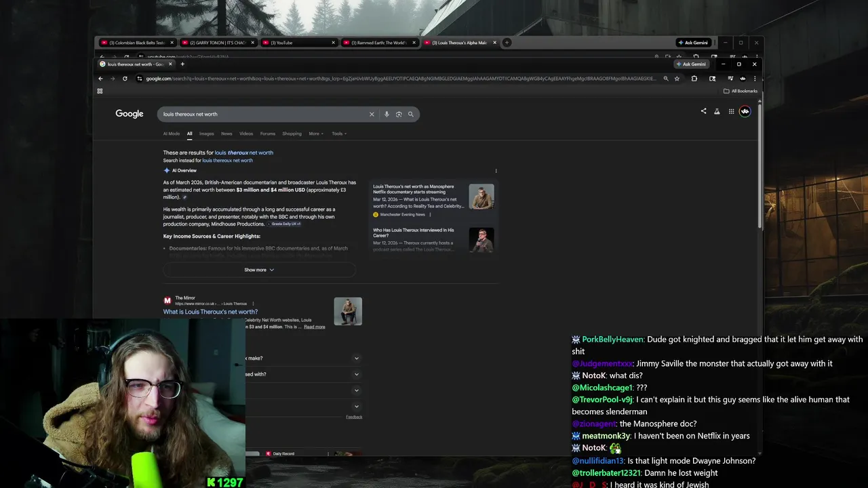Open the Tools dropdown
Viewport: 868px width, 488px height.
[339, 134]
